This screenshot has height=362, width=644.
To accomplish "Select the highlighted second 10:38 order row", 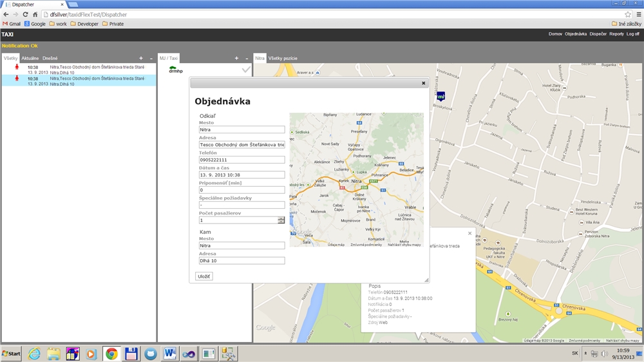I will [79, 81].
